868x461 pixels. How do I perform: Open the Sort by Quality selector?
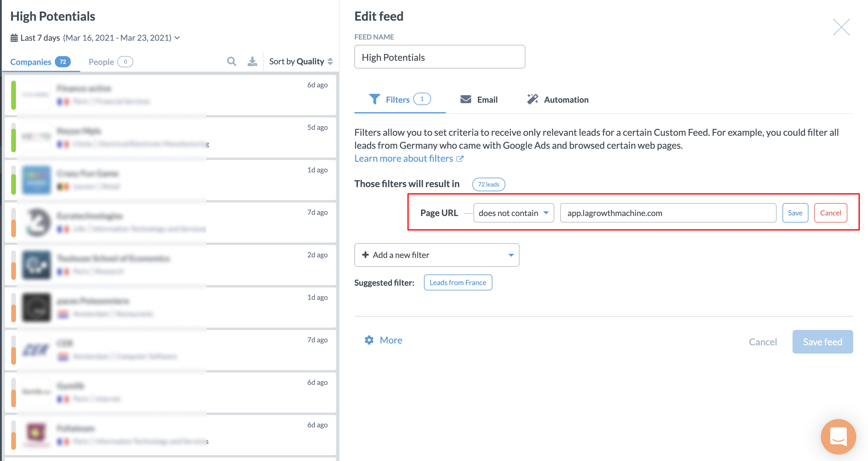click(300, 61)
